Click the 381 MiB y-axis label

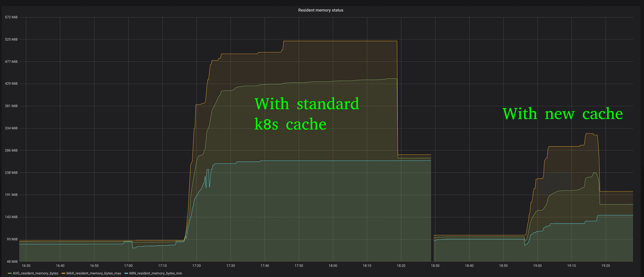click(11, 106)
